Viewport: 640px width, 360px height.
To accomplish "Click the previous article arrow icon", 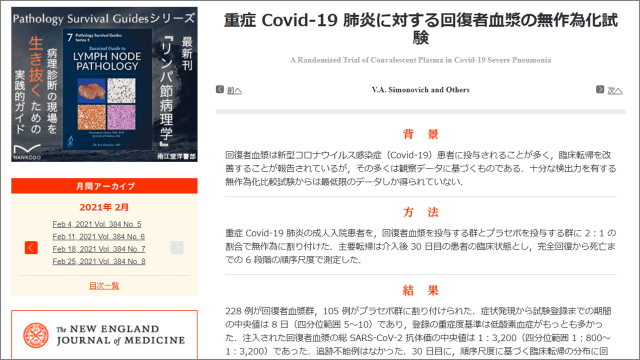I will pyautogui.click(x=220, y=89).
